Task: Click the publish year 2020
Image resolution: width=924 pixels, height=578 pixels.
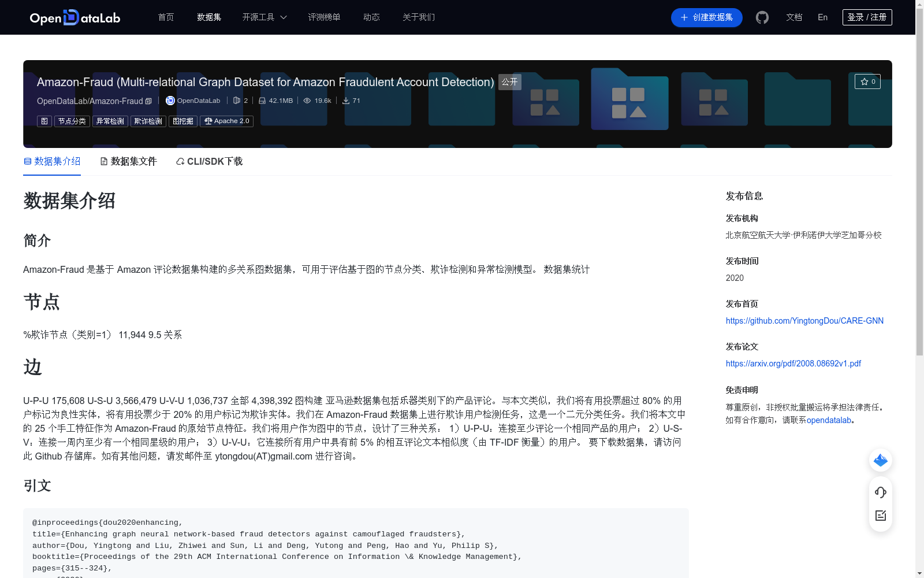Action: pyautogui.click(x=735, y=278)
